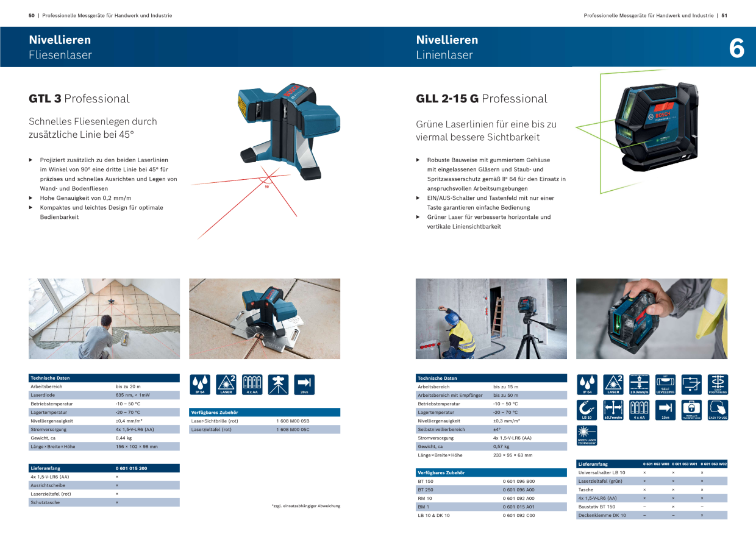Screen dimensions: 756x534
Task: Click the part number '0 601 015 A01'
Action: coord(518,507)
